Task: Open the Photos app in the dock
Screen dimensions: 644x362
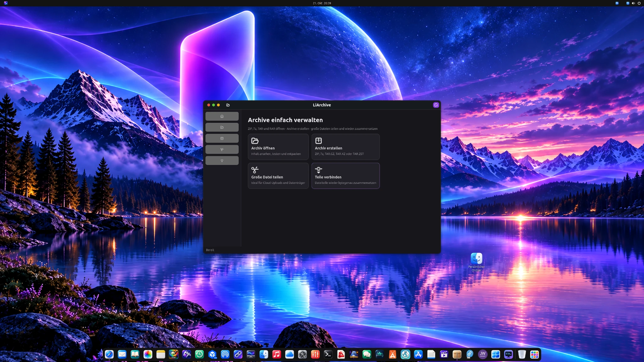Action: click(148, 354)
